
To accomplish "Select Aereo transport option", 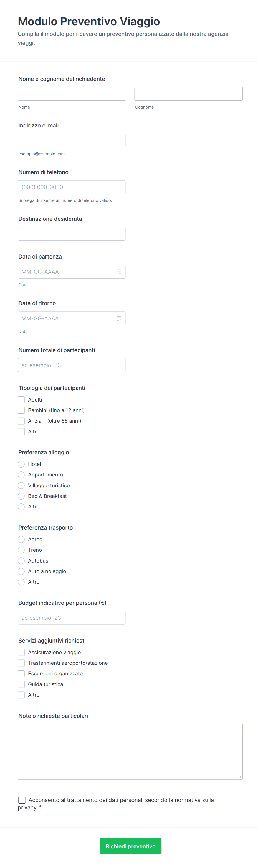I will [x=21, y=539].
